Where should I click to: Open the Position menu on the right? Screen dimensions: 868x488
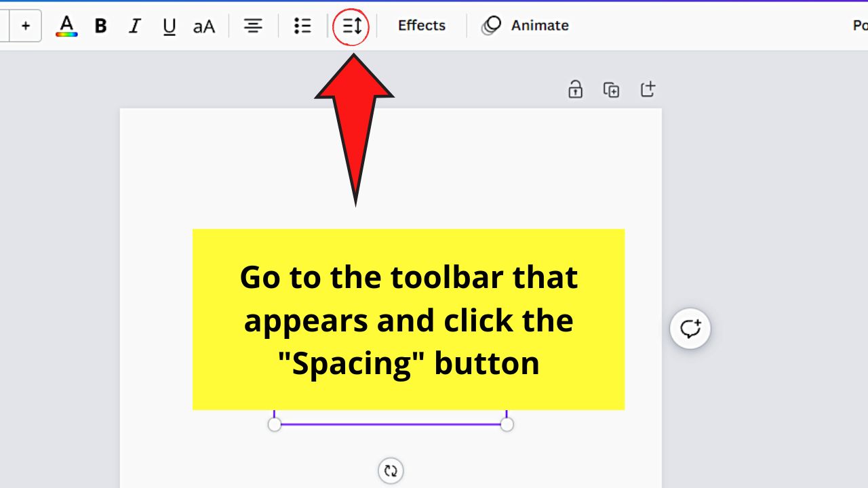(857, 26)
